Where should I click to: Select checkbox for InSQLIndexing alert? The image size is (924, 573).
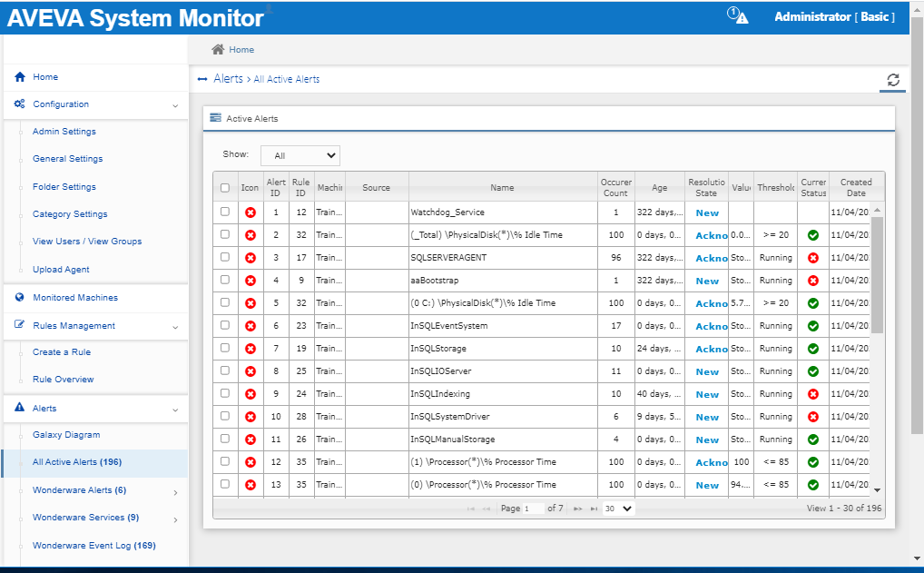225,393
